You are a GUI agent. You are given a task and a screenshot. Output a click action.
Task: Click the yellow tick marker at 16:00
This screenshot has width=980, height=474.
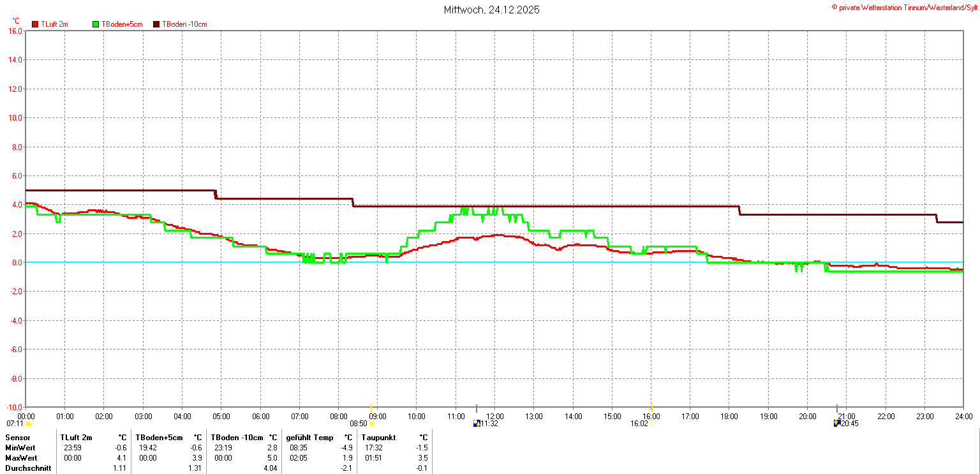[x=651, y=408]
